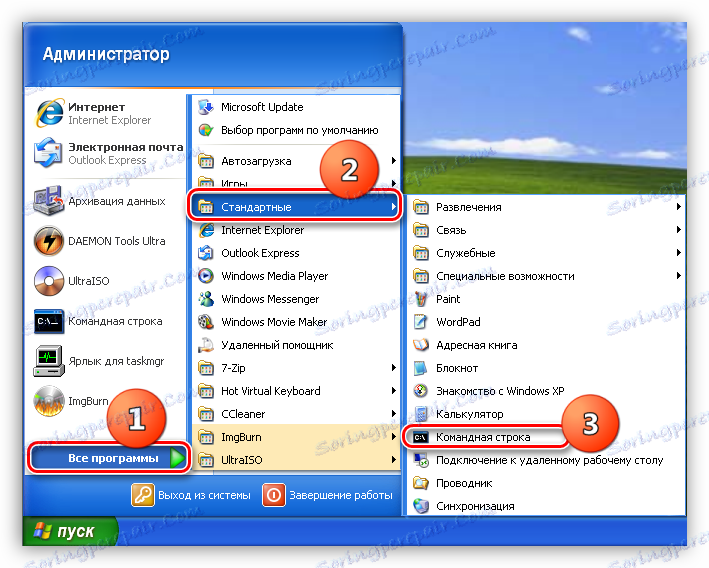Click the 7-Zip folder icon
Image resolution: width=709 pixels, height=568 pixels.
[206, 368]
